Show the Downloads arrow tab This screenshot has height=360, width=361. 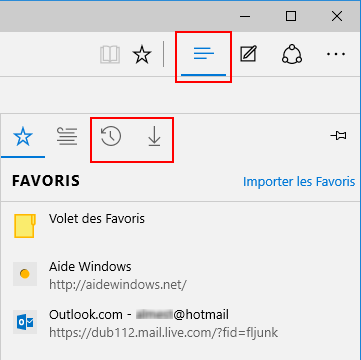coord(154,137)
